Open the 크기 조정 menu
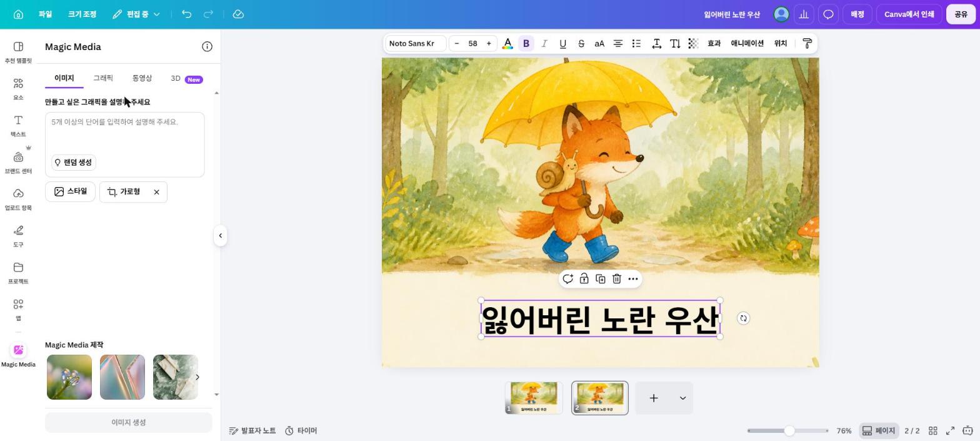Screen dimensions: 980x441 point(82,14)
